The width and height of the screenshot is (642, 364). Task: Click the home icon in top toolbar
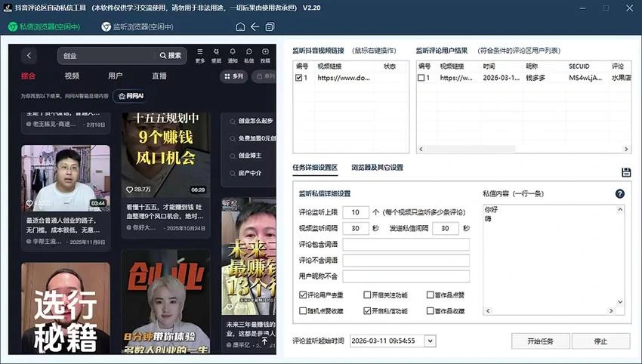240,27
